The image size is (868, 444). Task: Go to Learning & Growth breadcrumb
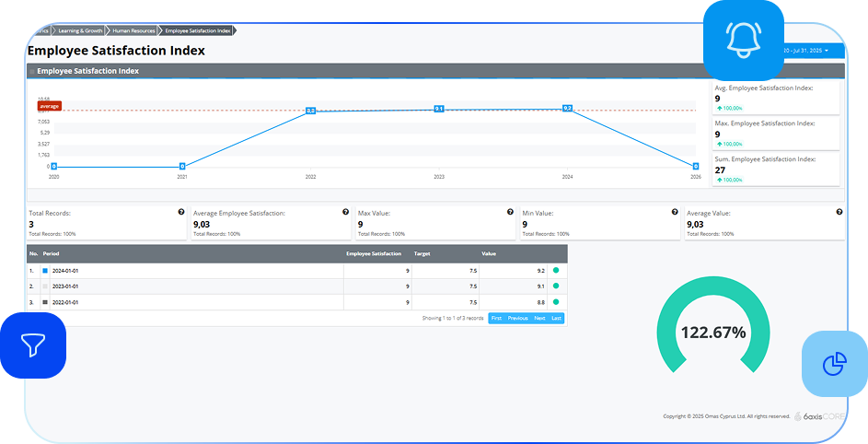[x=79, y=30]
